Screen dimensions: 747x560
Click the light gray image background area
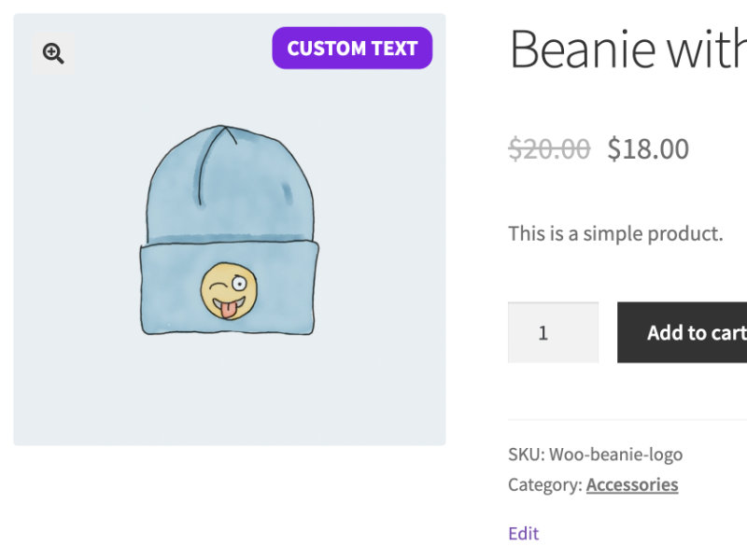[x=93, y=401]
